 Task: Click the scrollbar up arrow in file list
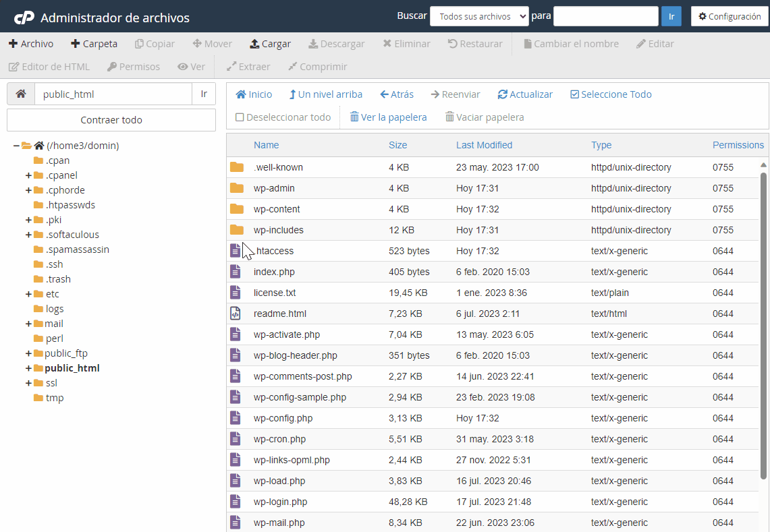pos(763,165)
